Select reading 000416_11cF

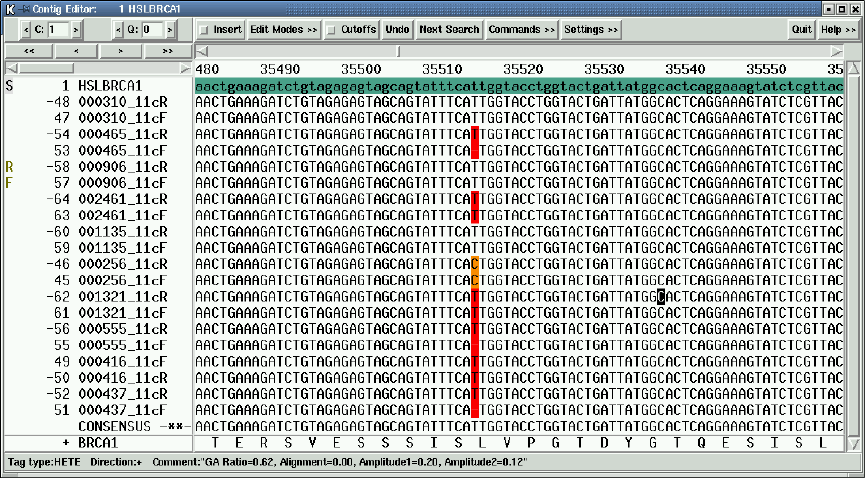122,362
